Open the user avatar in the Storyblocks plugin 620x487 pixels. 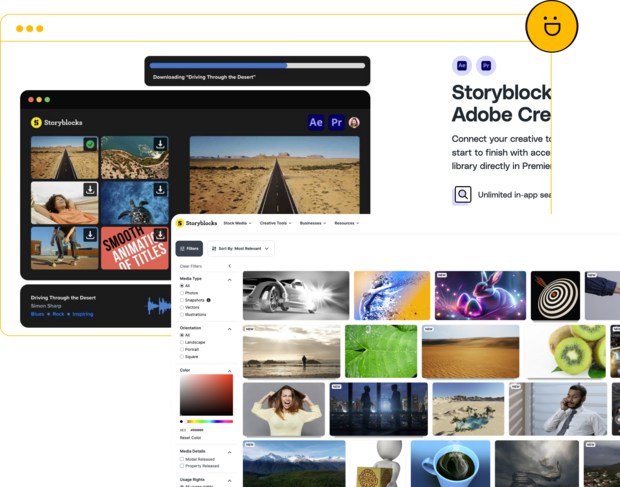click(x=354, y=123)
